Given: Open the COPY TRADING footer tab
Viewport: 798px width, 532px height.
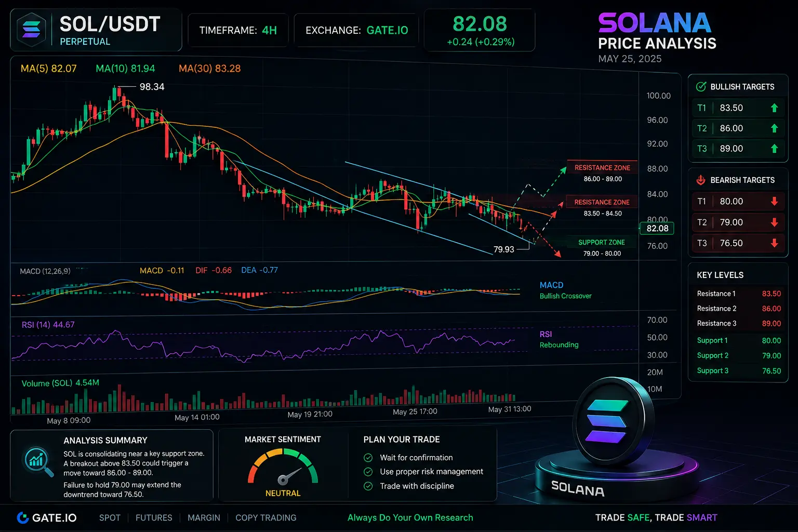Looking at the screenshot, I should (266, 518).
